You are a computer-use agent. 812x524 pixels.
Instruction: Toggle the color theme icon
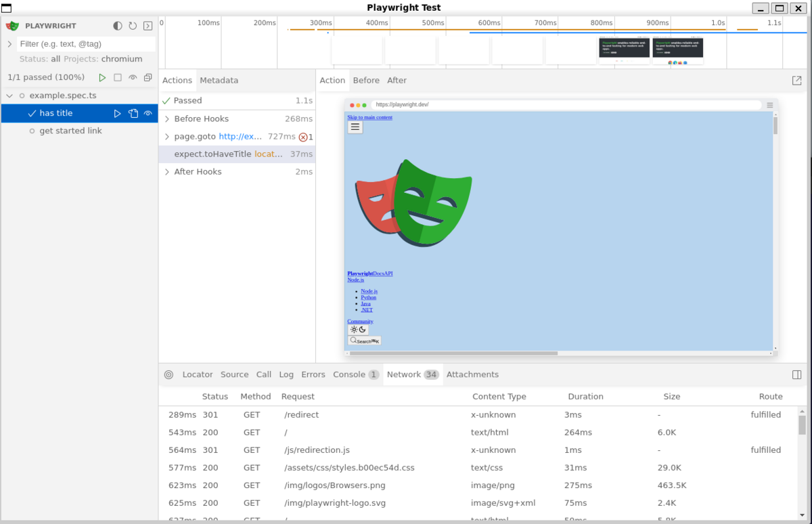(x=118, y=26)
